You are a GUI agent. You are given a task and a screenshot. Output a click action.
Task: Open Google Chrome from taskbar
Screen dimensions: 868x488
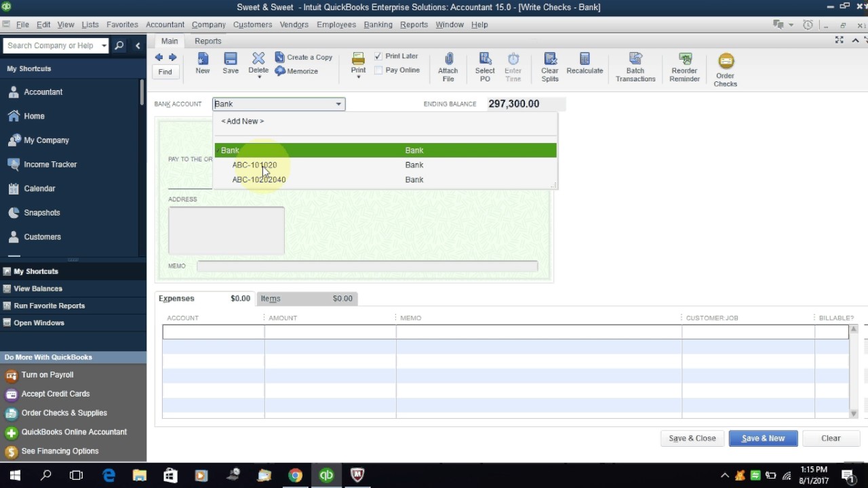[295, 476]
